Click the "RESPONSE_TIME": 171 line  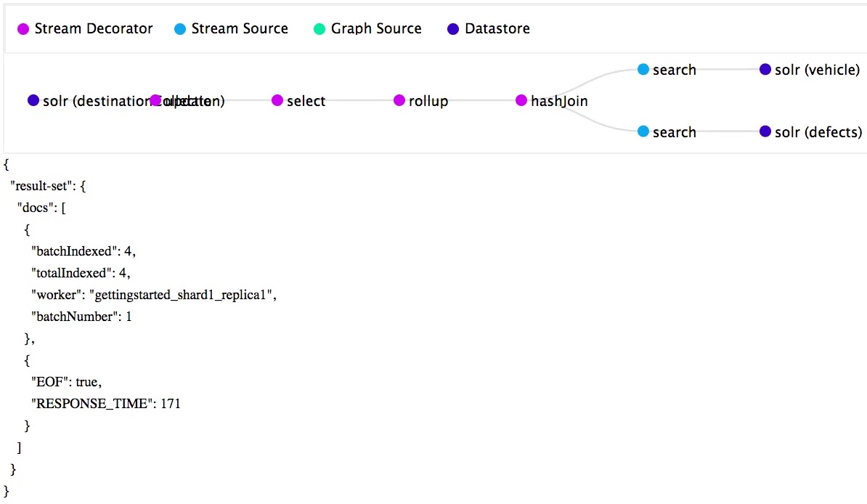click(x=105, y=403)
